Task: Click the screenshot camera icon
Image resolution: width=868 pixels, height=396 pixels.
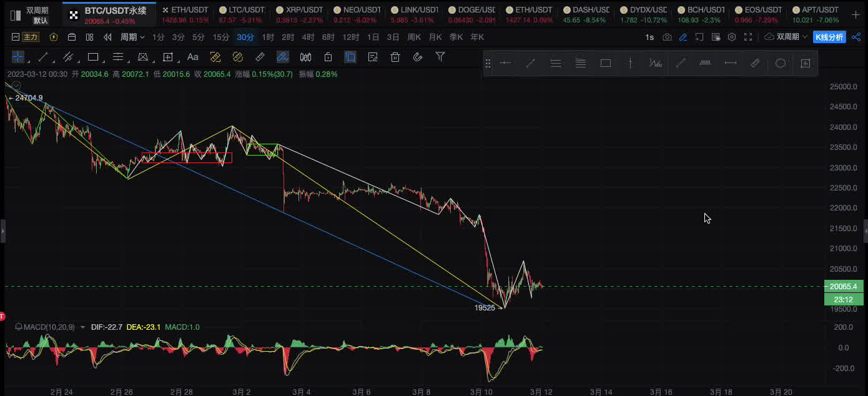Action: click(x=667, y=37)
